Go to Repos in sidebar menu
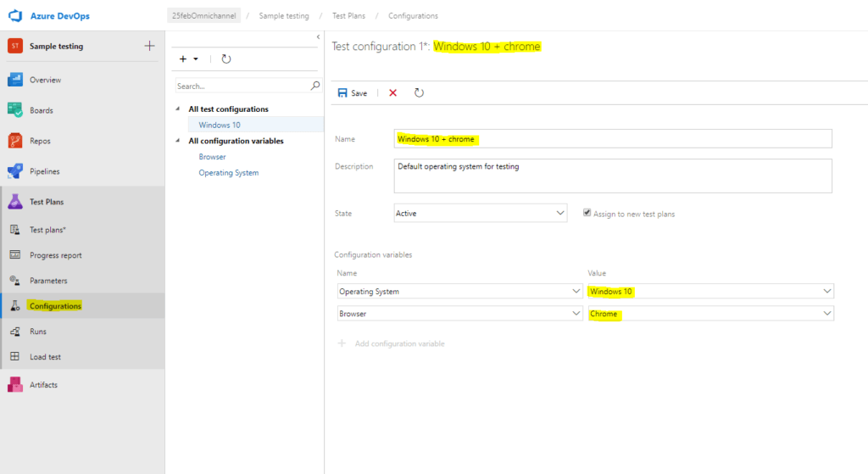The image size is (868, 474). pyautogui.click(x=40, y=141)
